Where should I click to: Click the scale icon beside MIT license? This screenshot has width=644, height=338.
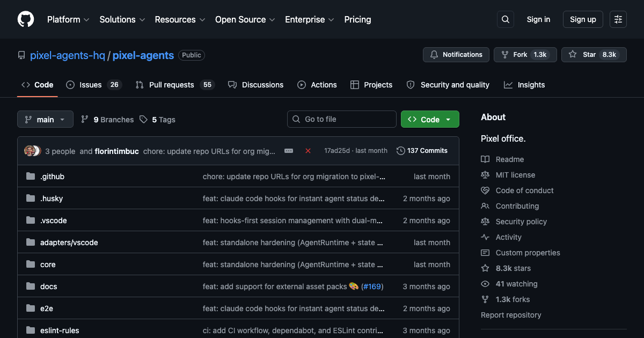coord(485,175)
